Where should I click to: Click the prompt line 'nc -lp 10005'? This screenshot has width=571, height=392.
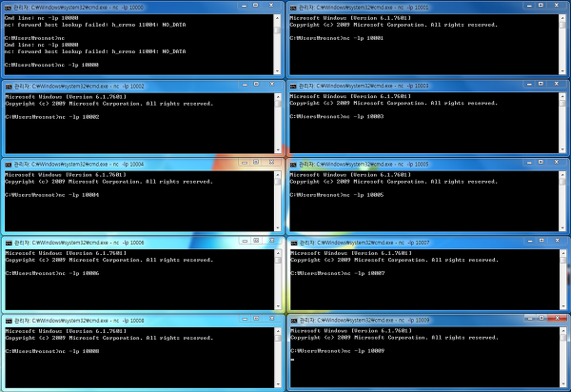tap(337, 195)
